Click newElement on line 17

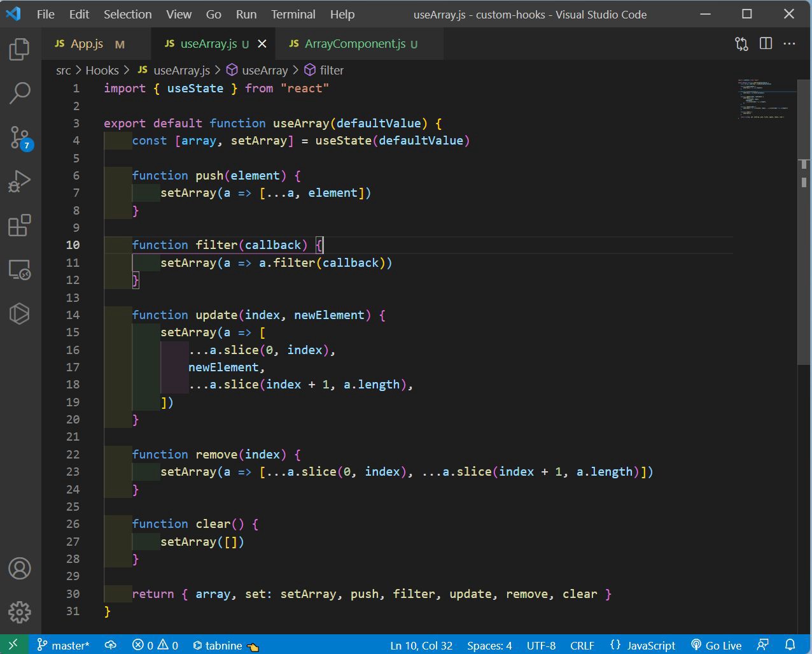click(x=223, y=367)
